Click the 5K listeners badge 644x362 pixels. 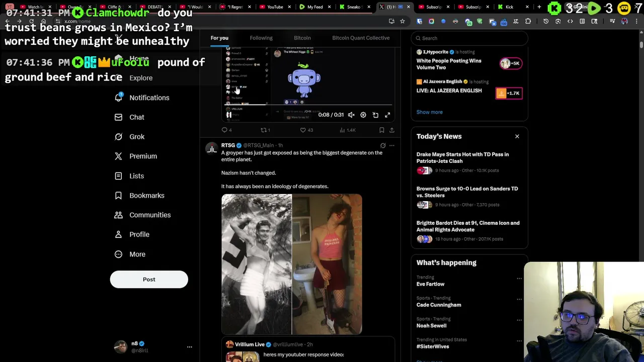[x=511, y=63]
